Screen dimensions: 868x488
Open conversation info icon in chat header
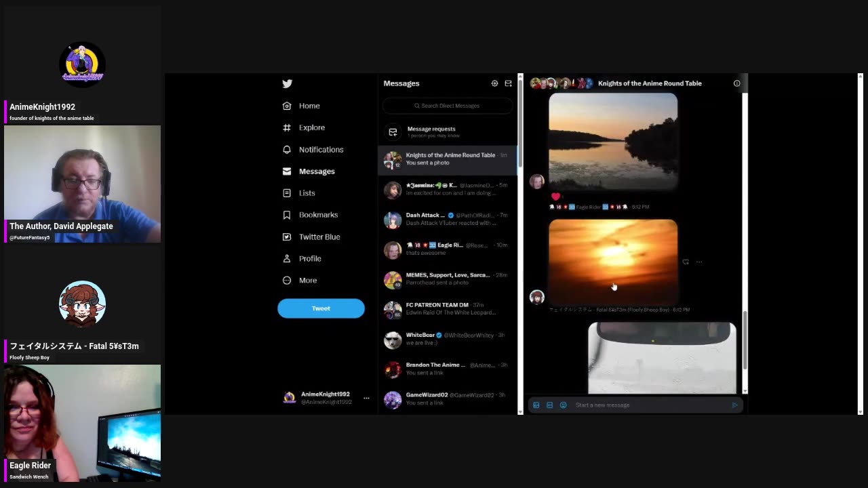pyautogui.click(x=736, y=83)
